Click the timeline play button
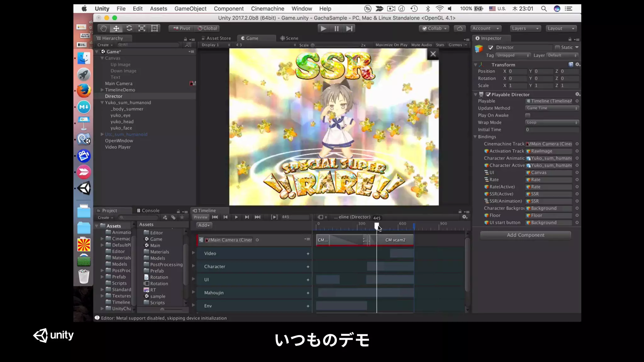The image size is (644, 362). pos(236,217)
